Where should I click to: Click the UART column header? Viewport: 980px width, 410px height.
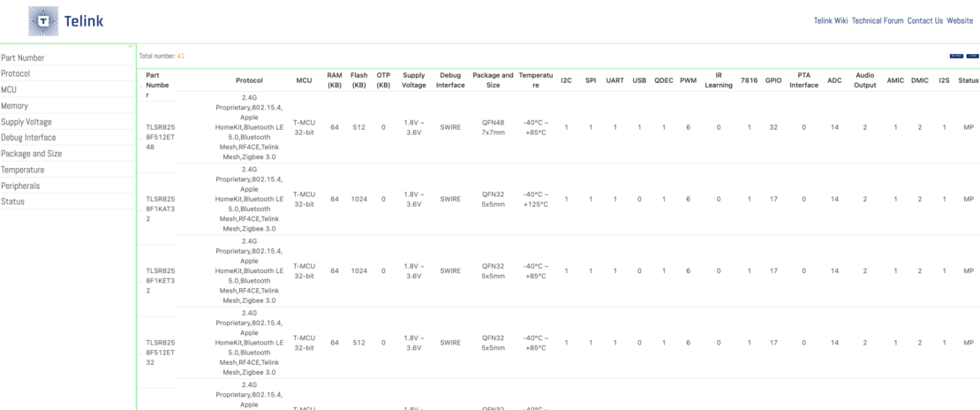tap(615, 80)
